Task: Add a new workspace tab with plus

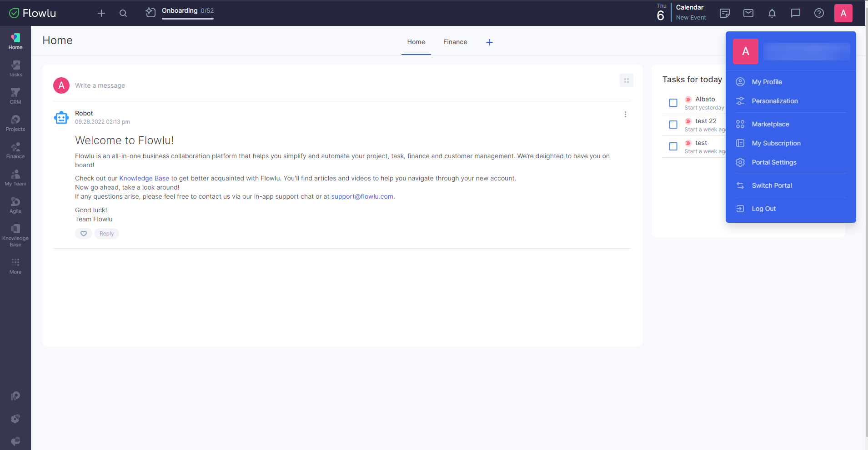Action: click(489, 42)
